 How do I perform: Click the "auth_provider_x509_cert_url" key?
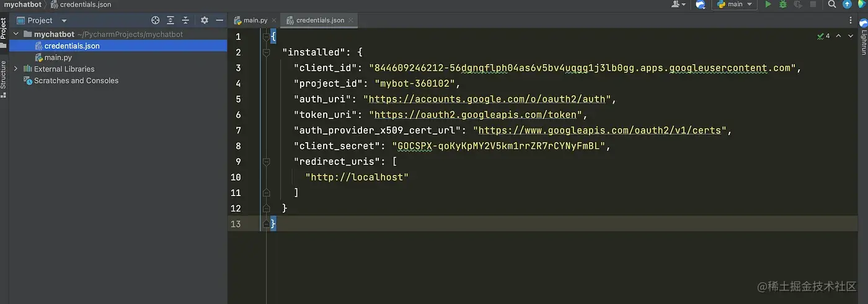[378, 130]
